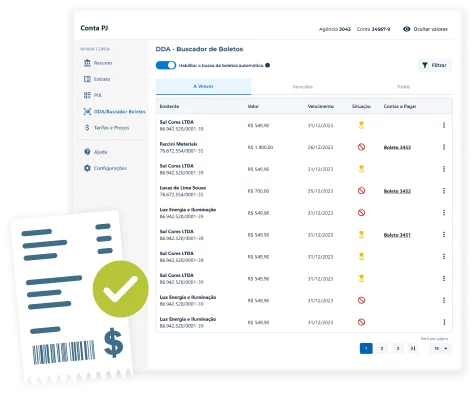Screen dimensions: 475x396
Task: Toggle Ocultar valores eye icon
Action: point(406,29)
